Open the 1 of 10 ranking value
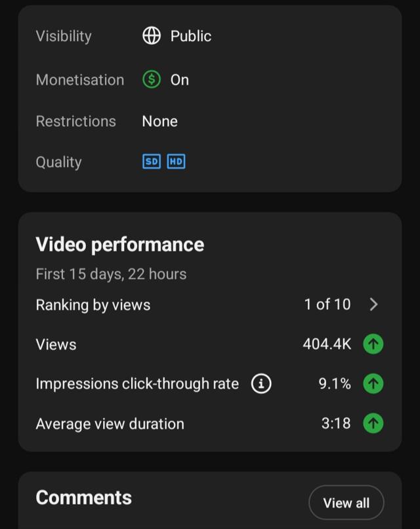The image size is (420, 529). (x=327, y=305)
